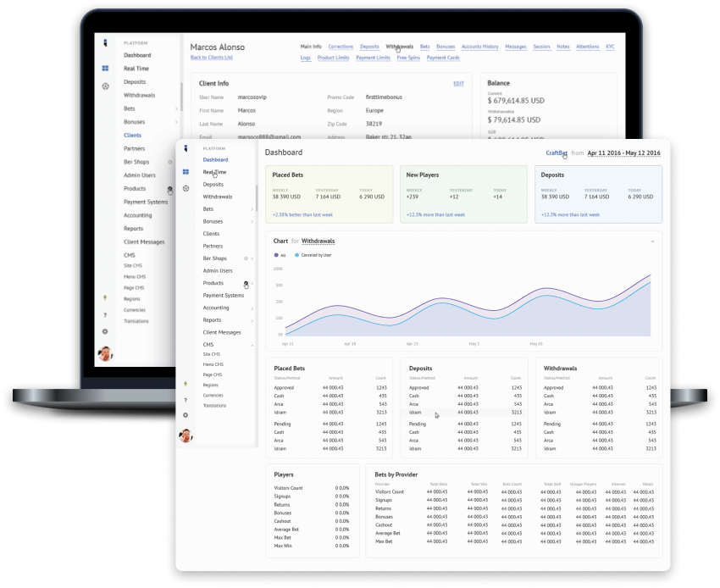Viewport: 720px width, 588px height.
Task: Open the KYC tab for Marcos Alonso
Action: coord(610,47)
